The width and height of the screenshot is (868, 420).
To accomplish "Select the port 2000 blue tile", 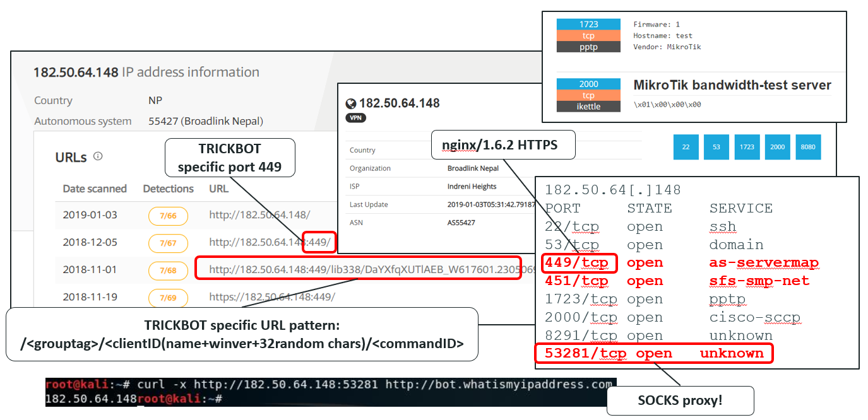I will pos(777,147).
